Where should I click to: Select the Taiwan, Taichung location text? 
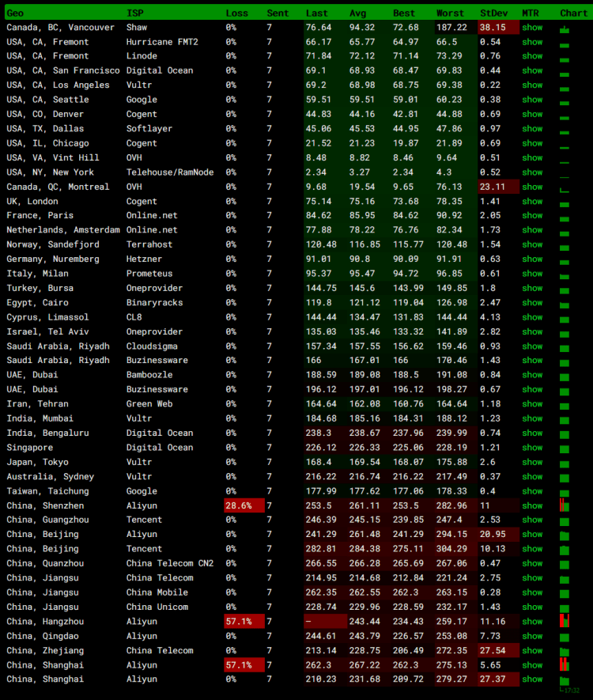click(x=47, y=491)
